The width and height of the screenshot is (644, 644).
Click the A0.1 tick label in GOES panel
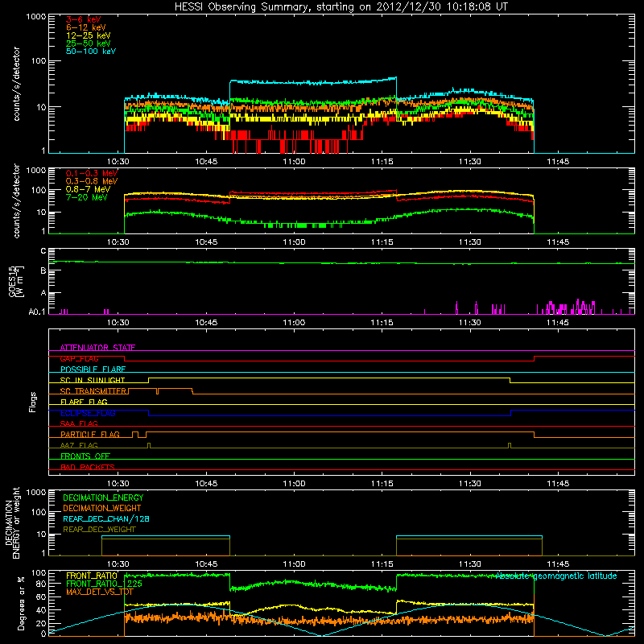tap(37, 312)
